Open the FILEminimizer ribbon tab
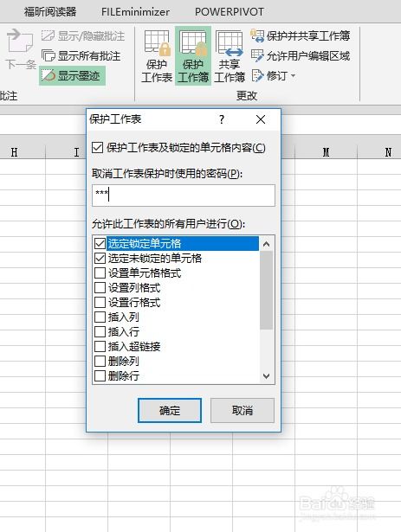Viewport: 401px width, 532px height. [x=135, y=12]
